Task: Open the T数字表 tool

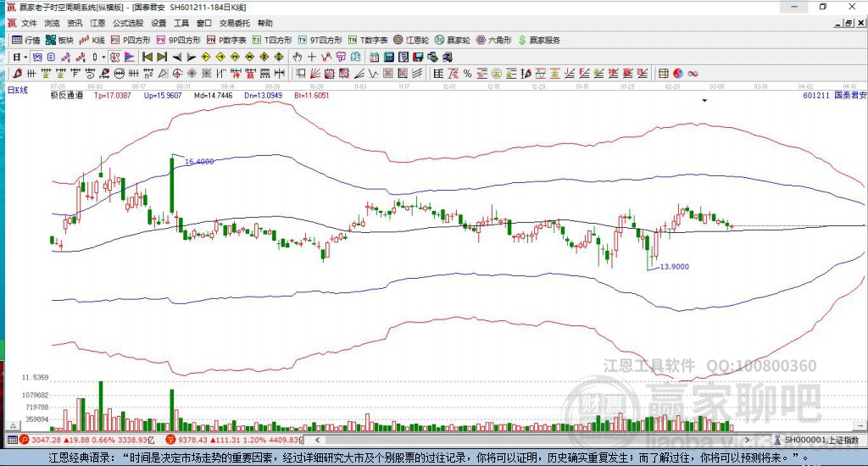Action: [x=368, y=40]
